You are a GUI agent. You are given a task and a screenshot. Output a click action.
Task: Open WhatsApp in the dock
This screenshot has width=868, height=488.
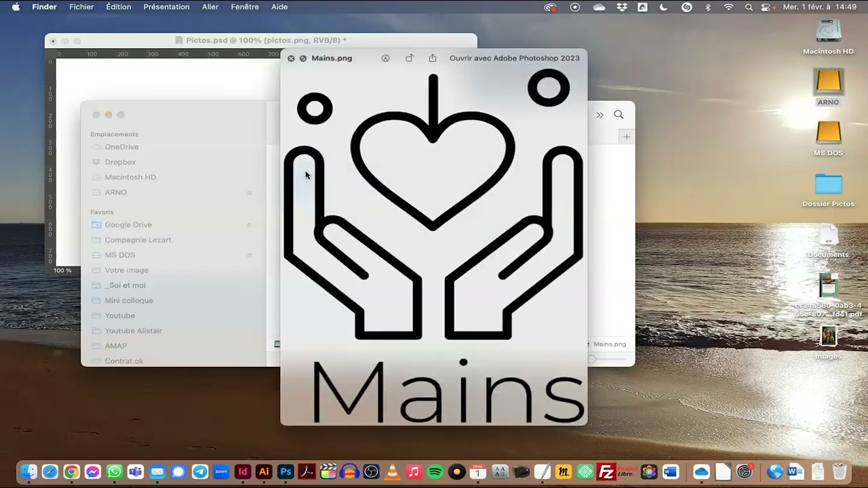pyautogui.click(x=115, y=472)
